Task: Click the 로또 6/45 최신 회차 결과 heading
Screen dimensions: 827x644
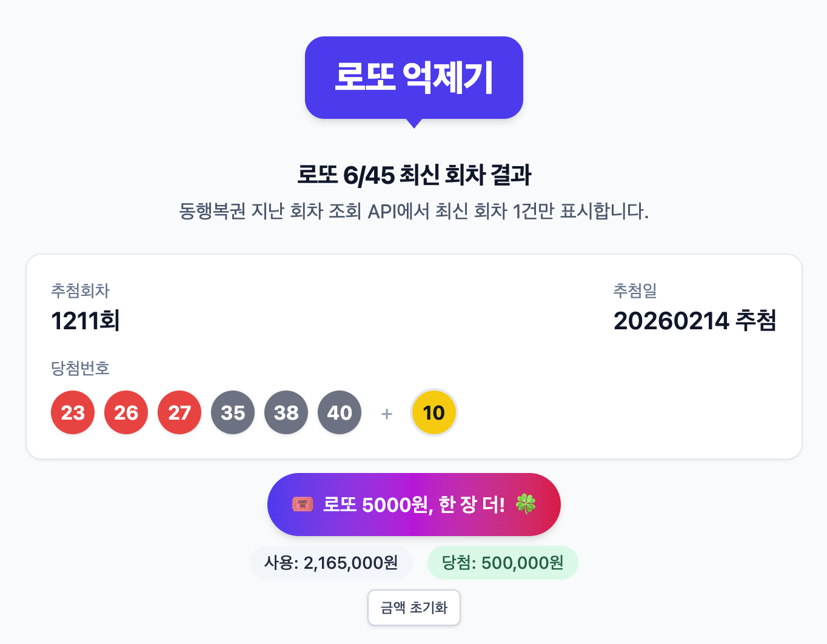Action: [x=413, y=175]
